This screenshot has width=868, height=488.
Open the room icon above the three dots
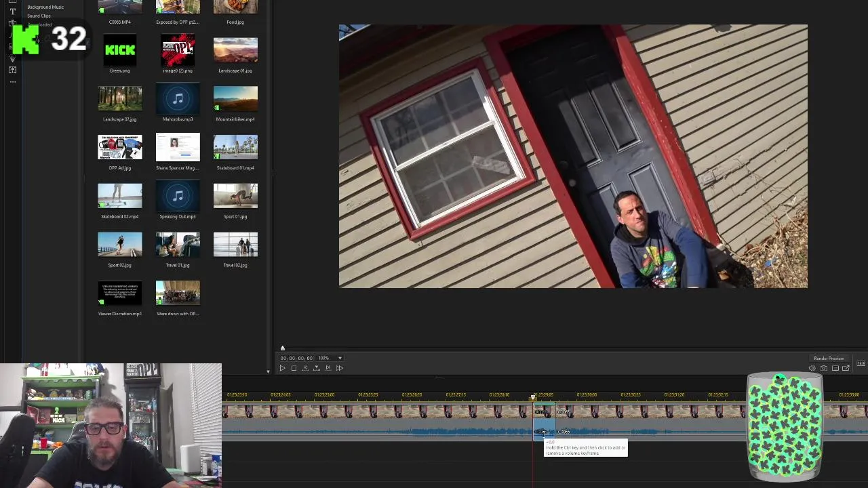click(x=12, y=70)
